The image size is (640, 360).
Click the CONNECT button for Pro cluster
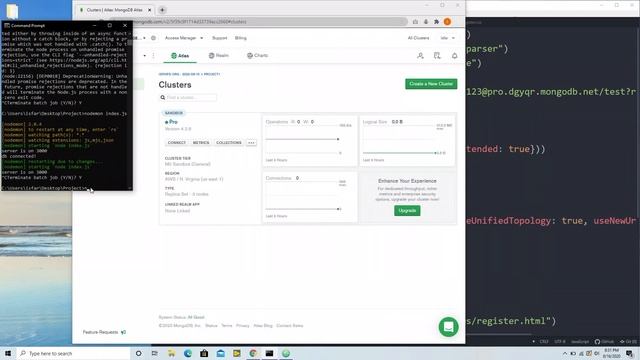177,142
